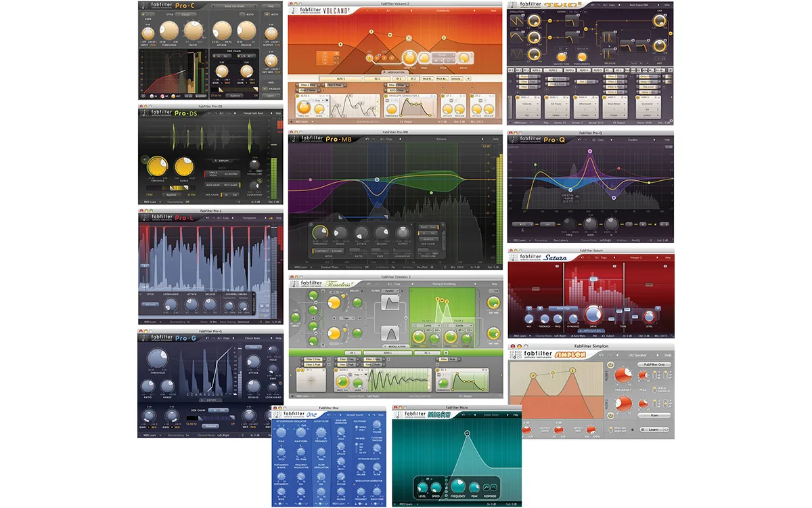Click the Threshold knob in Pro-C
The image size is (812, 508).
click(x=169, y=29)
